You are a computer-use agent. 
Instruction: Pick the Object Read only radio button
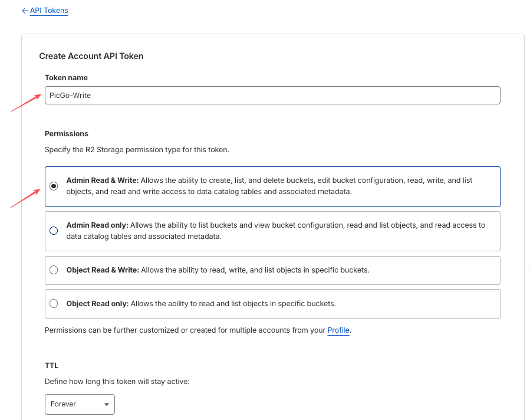[54, 304]
